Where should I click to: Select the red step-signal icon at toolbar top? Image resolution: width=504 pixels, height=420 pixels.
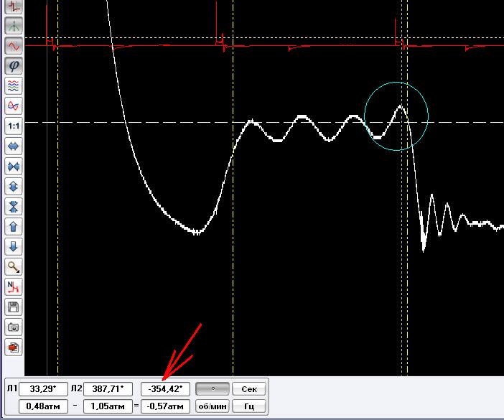coord(14,6)
